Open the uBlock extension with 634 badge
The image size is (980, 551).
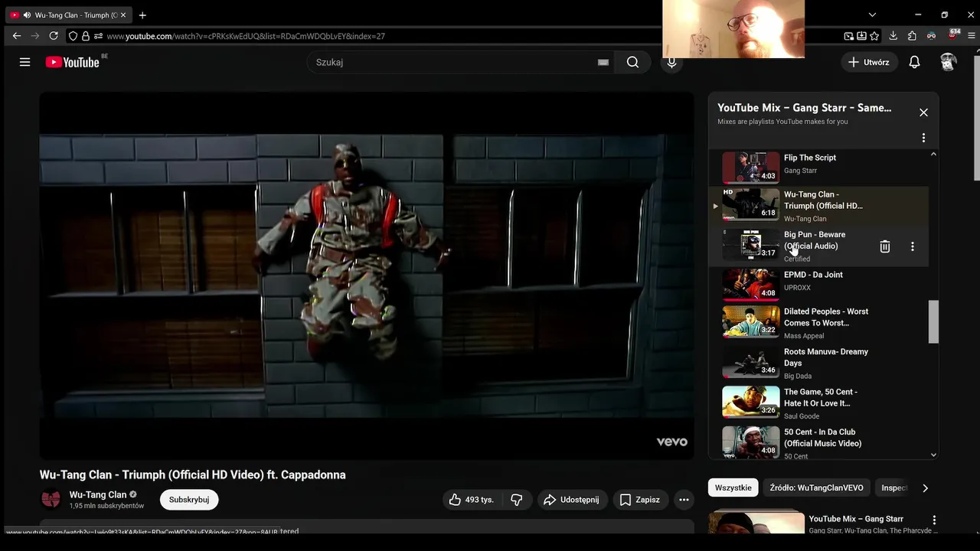pyautogui.click(x=953, y=35)
